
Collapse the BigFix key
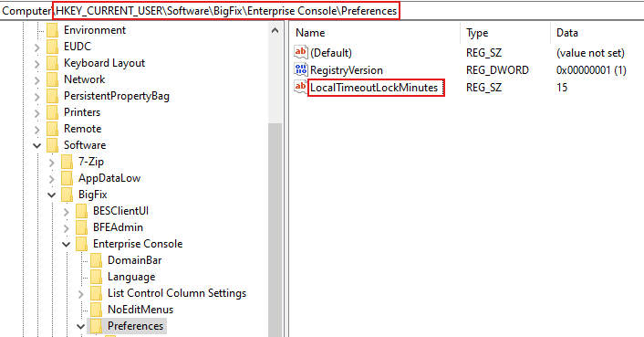tap(52, 195)
